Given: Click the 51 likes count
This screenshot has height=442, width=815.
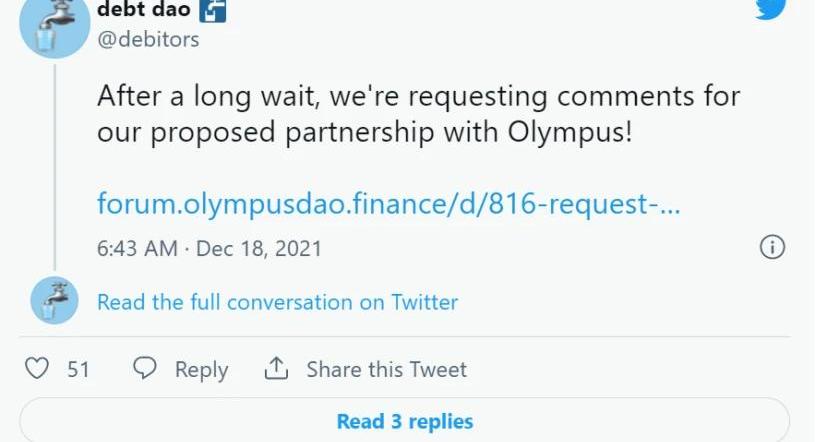Looking at the screenshot, I should click(78, 370).
